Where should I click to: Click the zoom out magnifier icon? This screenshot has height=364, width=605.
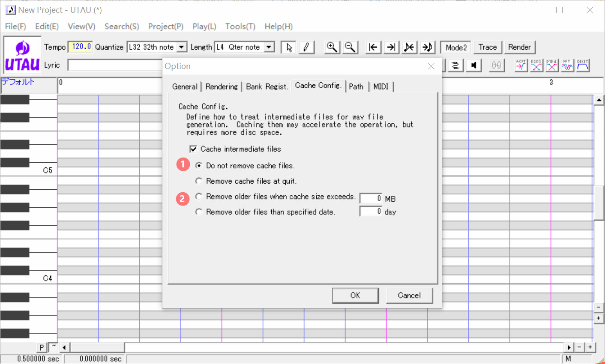(x=350, y=47)
